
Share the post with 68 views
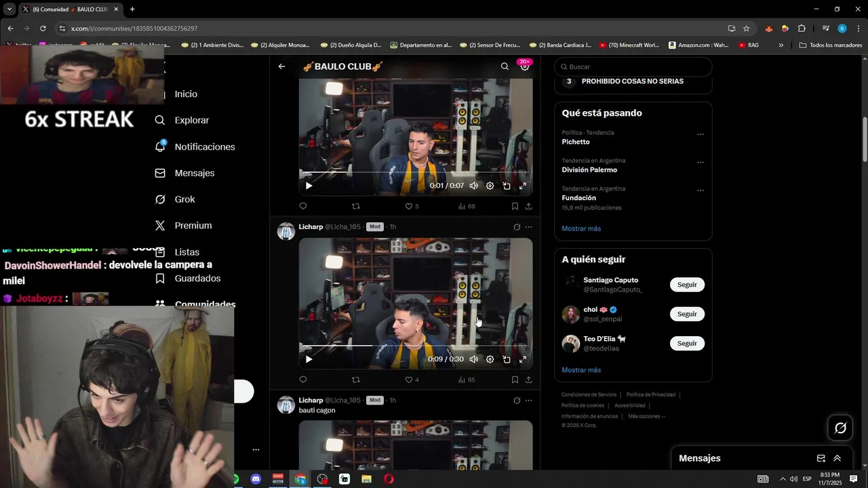pyautogui.click(x=528, y=206)
